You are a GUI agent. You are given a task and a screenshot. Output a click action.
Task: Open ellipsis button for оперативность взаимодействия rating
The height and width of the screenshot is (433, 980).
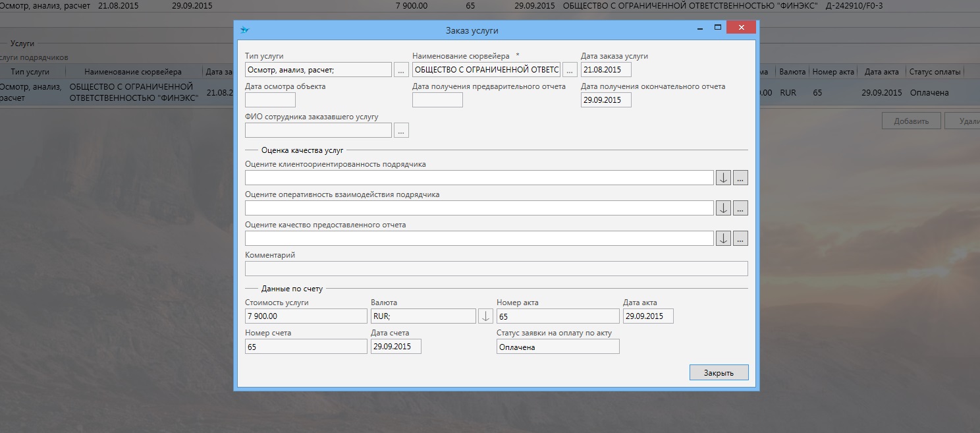pyautogui.click(x=740, y=208)
